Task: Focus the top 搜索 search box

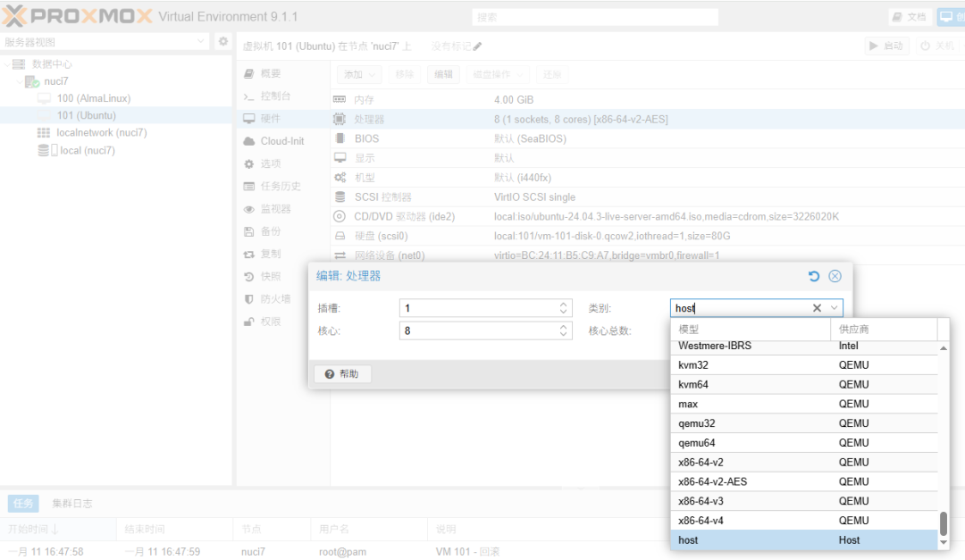Action: pyautogui.click(x=595, y=17)
